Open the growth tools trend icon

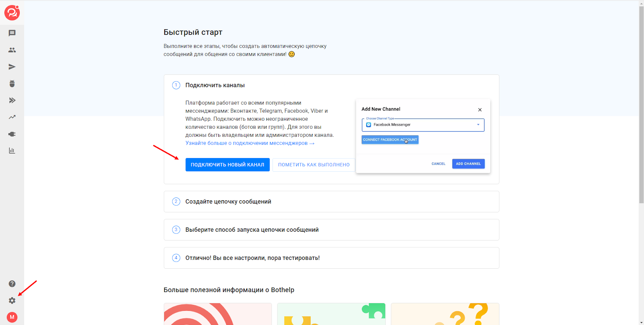pos(12,117)
